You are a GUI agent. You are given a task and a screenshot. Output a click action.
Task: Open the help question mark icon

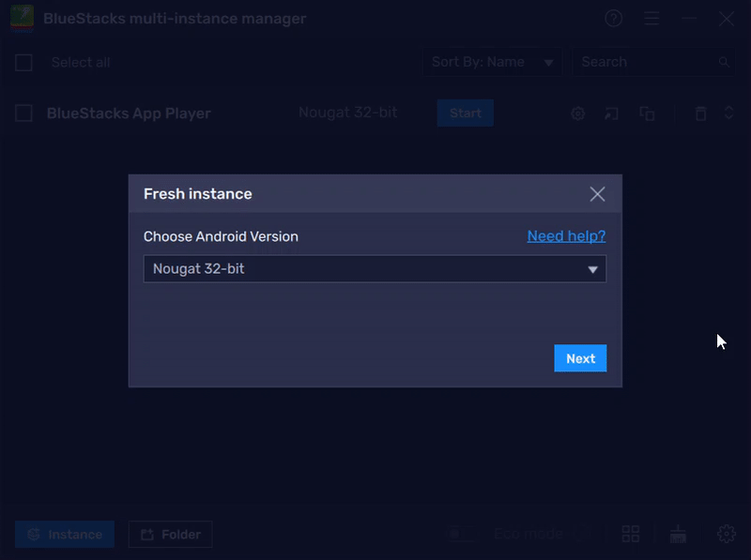coord(613,18)
